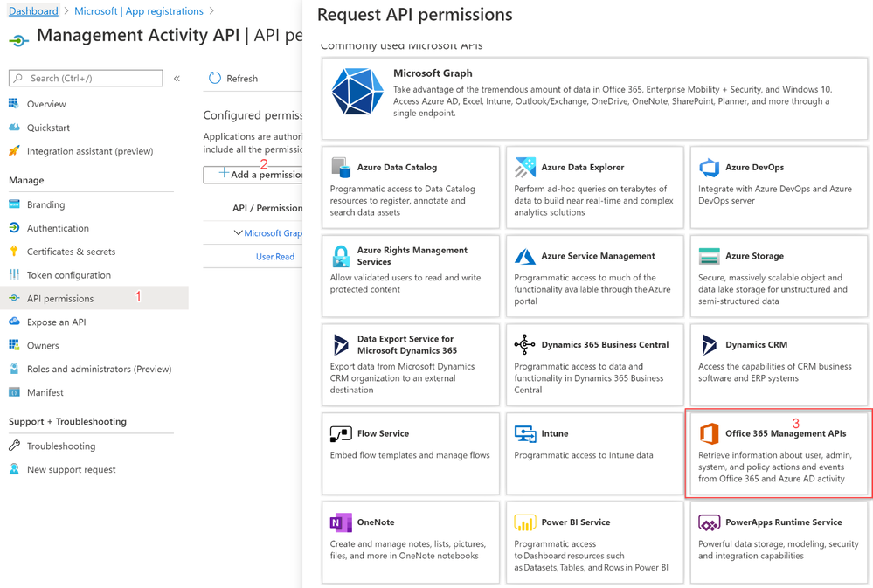The width and height of the screenshot is (873, 588).
Task: Click the Management Activity API app icon
Action: [18, 40]
